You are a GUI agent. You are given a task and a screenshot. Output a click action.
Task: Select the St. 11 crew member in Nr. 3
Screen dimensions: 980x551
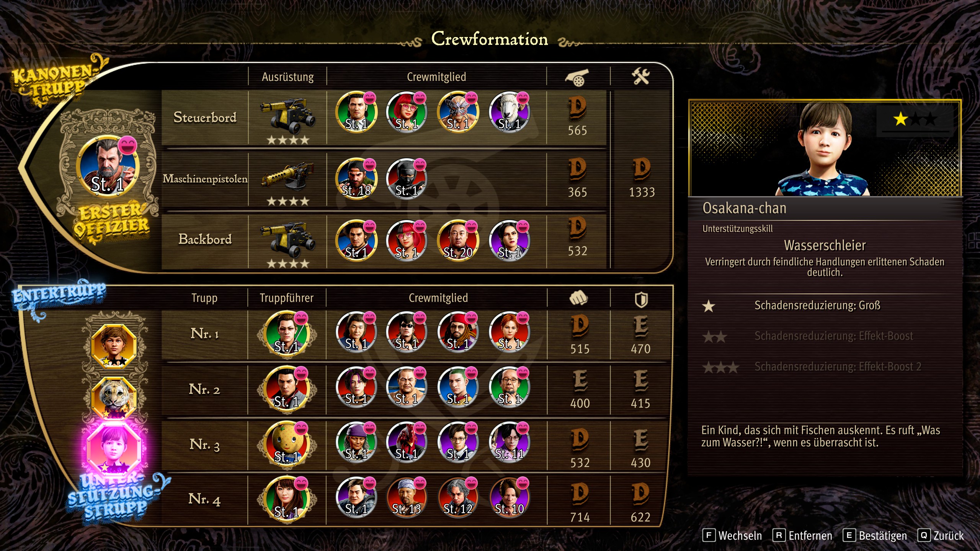509,442
